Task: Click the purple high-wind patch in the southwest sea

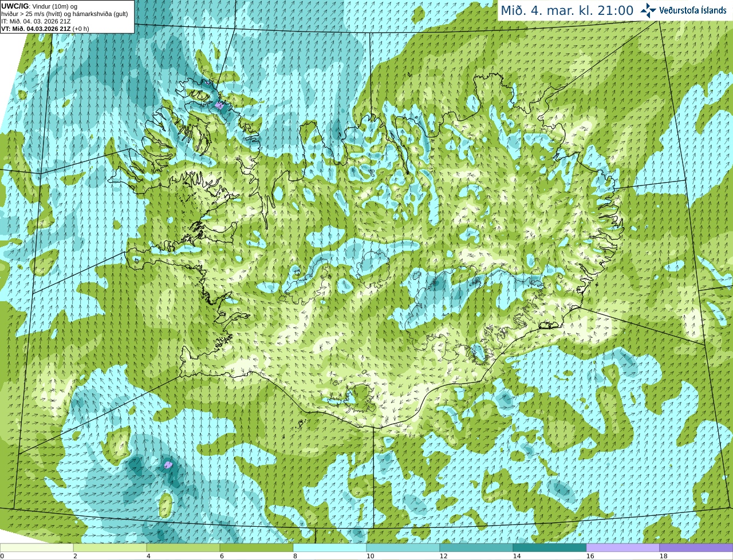Action: pyautogui.click(x=168, y=464)
